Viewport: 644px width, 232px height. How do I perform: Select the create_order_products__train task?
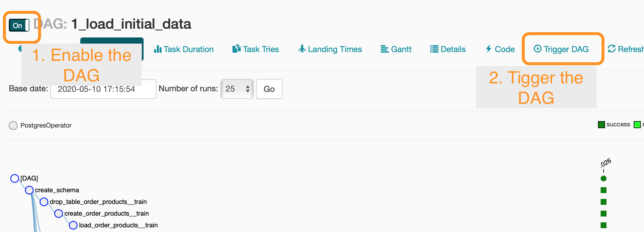[59, 213]
